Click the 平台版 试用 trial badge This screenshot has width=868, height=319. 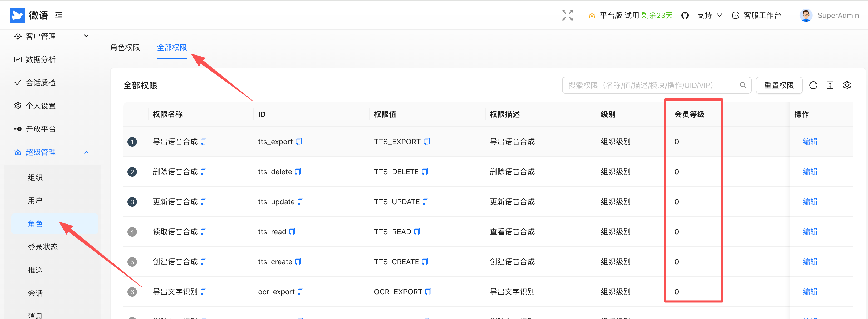click(630, 15)
